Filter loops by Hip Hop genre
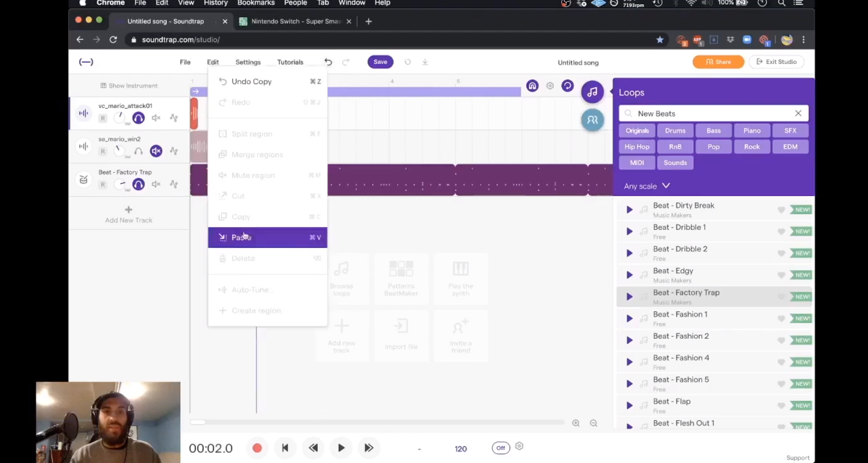The height and width of the screenshot is (463, 868). (x=636, y=146)
